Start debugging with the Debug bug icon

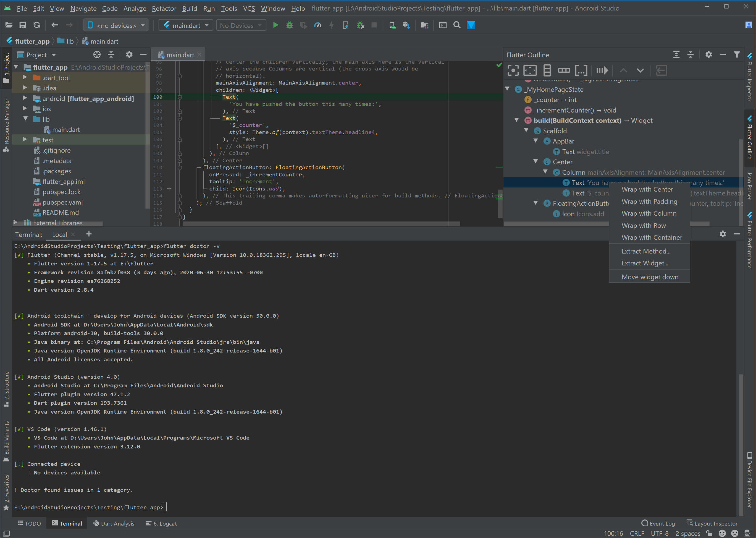pos(289,25)
